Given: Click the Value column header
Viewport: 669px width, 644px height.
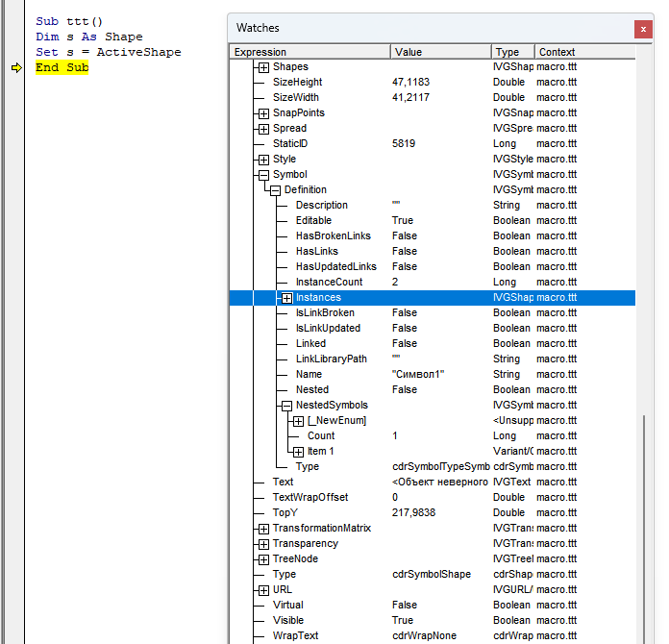Looking at the screenshot, I should pyautogui.click(x=441, y=52).
